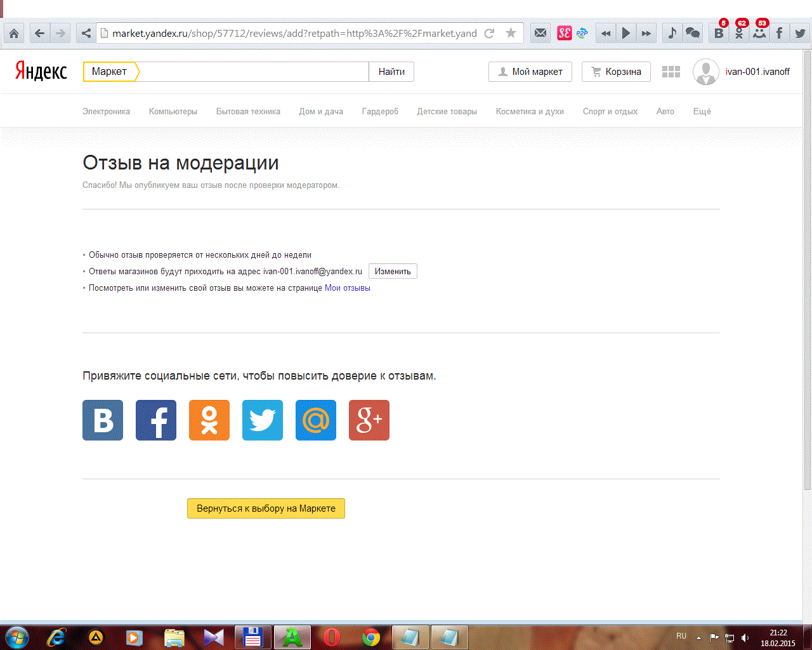Image resolution: width=812 pixels, height=650 pixels.
Task: Link VKontakte account via blue B icon
Action: pos(103,420)
